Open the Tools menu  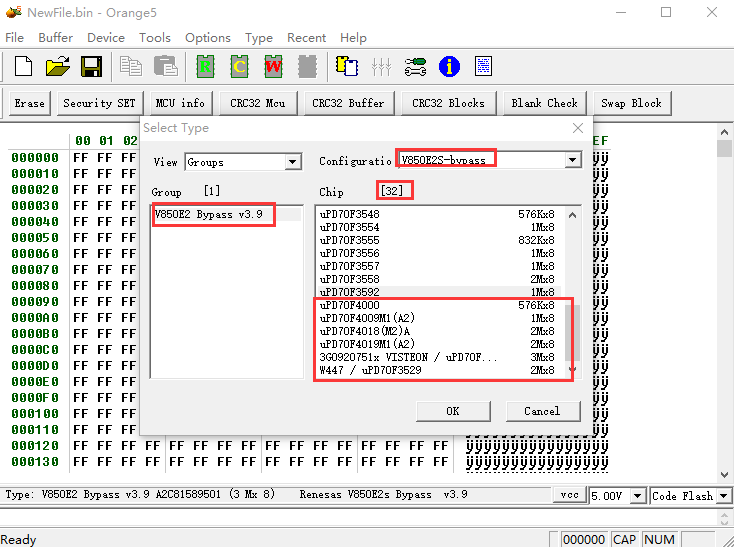click(x=155, y=37)
